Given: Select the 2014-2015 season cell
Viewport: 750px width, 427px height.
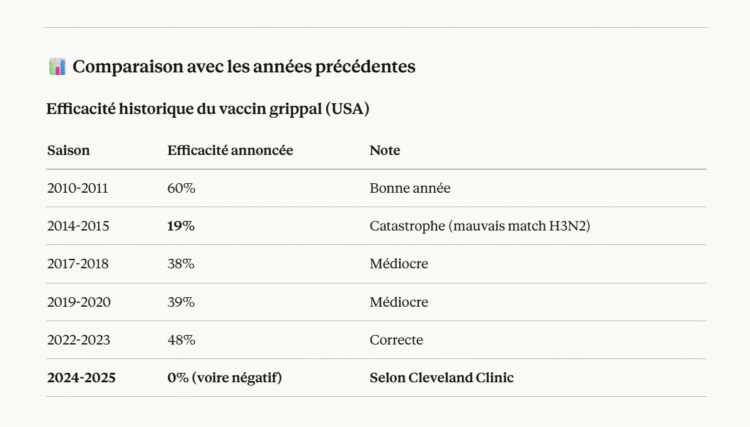Looking at the screenshot, I should 78,226.
